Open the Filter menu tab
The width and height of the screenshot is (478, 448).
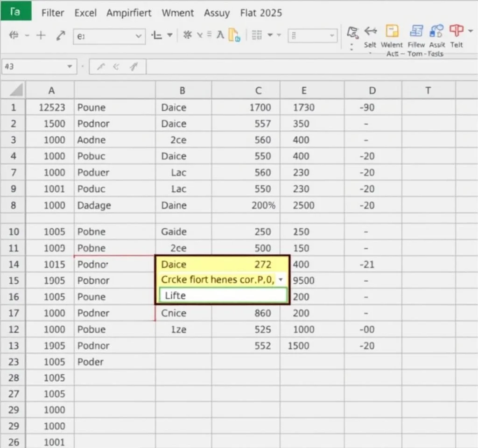(53, 13)
